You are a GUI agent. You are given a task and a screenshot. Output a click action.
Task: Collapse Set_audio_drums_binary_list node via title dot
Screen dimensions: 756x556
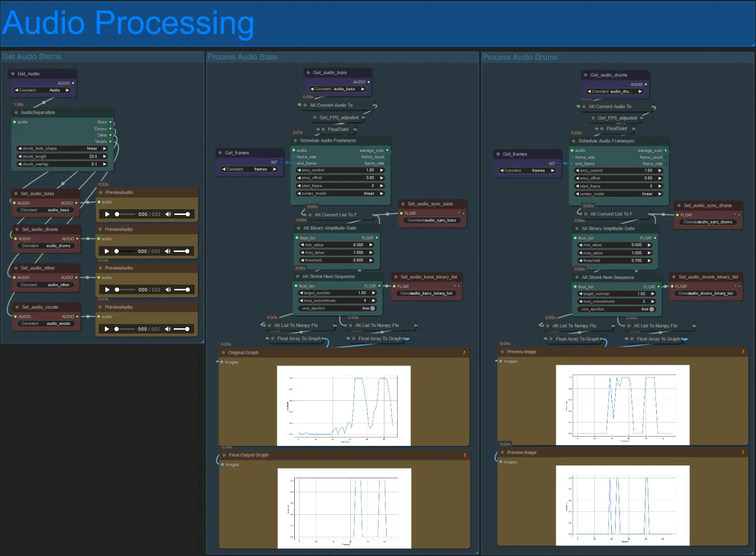(x=674, y=277)
